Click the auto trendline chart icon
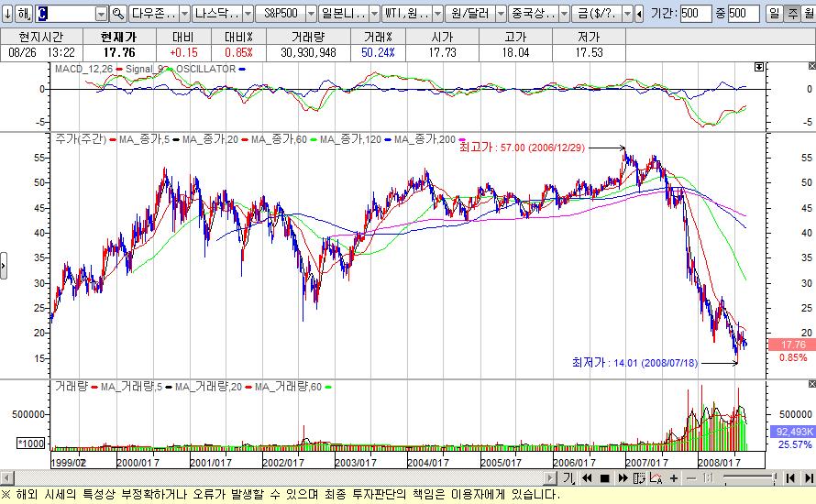Image resolution: width=816 pixels, height=504 pixels. point(657,478)
